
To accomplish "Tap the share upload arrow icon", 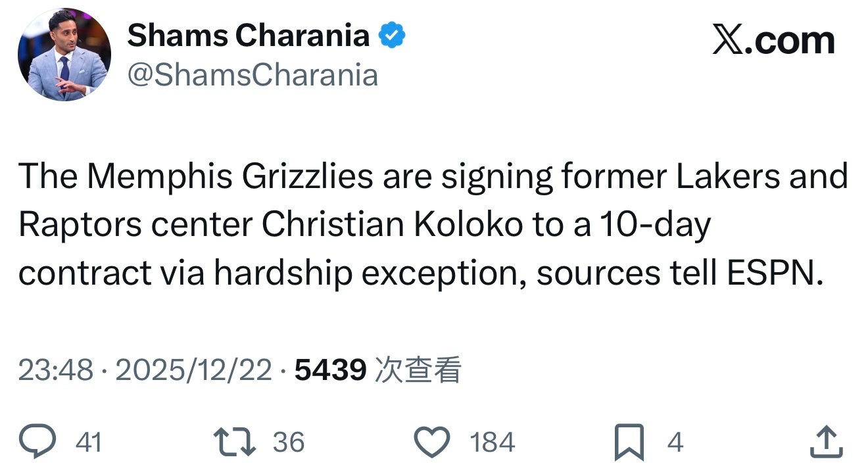I will tap(825, 442).
